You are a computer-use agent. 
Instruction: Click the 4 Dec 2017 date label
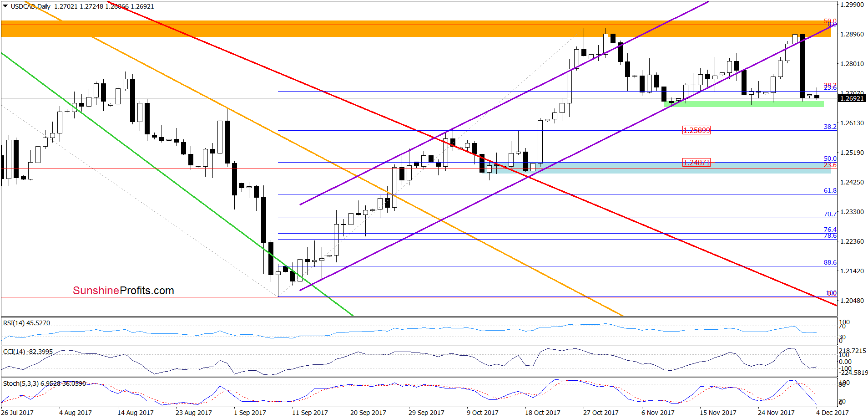click(833, 413)
